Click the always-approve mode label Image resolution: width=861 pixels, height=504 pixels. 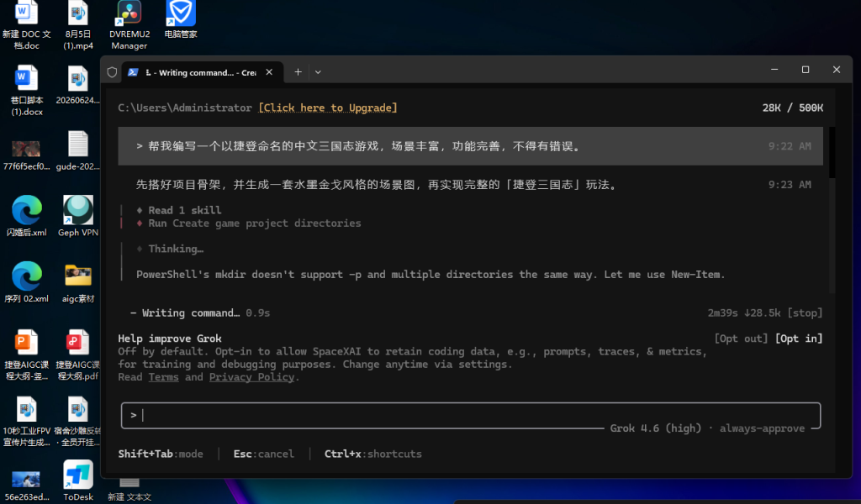(x=762, y=428)
